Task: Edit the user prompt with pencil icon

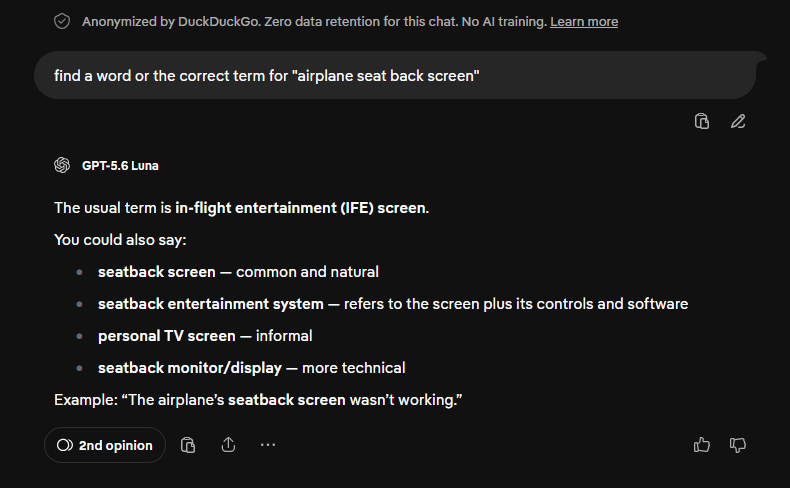Action: [738, 121]
